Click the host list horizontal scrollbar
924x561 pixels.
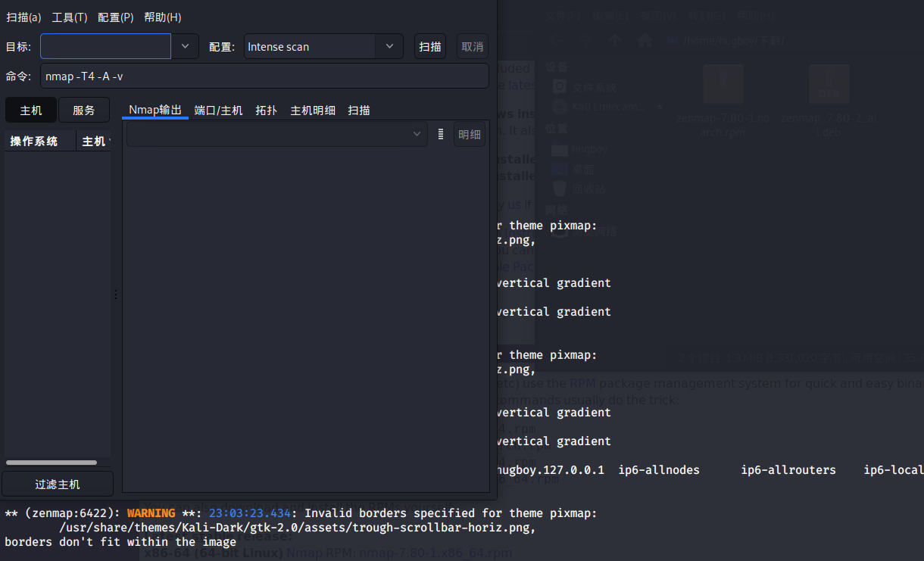51,462
